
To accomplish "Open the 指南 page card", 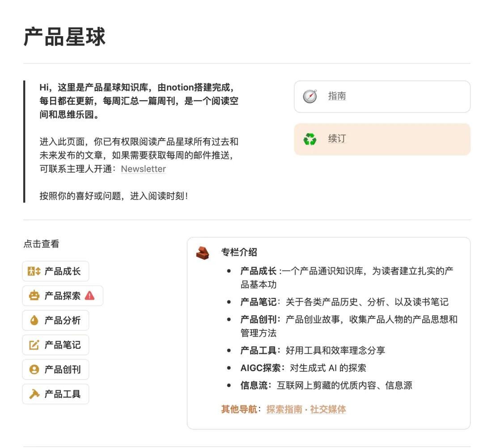I will [x=381, y=97].
